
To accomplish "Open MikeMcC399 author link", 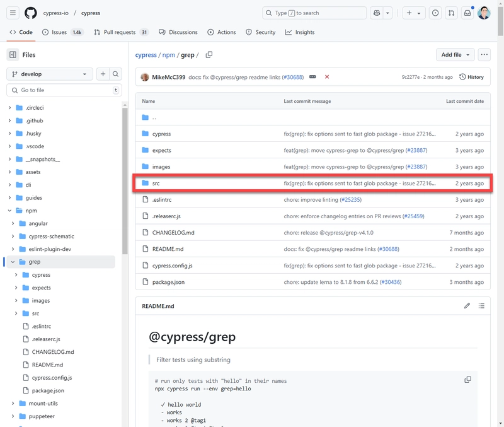I will (168, 77).
